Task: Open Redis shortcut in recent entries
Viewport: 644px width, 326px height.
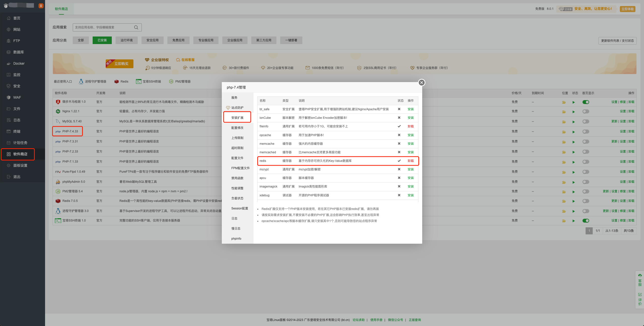Action: [x=121, y=82]
